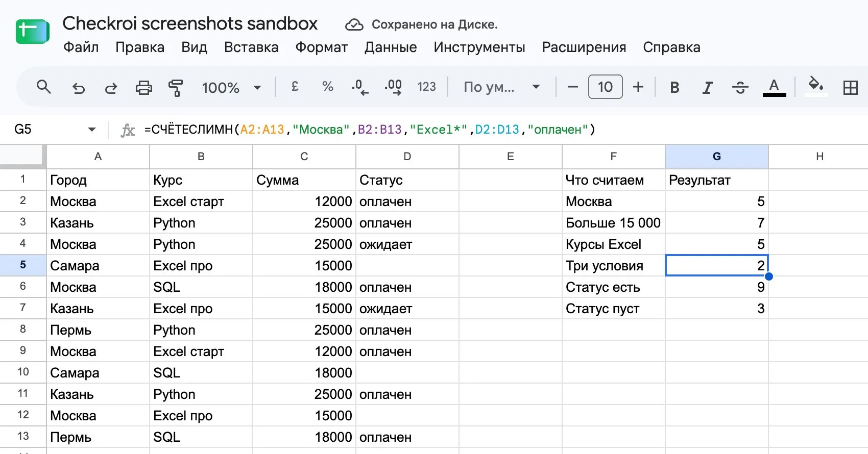
Task: Toggle strikethrough formatting
Action: (x=740, y=87)
